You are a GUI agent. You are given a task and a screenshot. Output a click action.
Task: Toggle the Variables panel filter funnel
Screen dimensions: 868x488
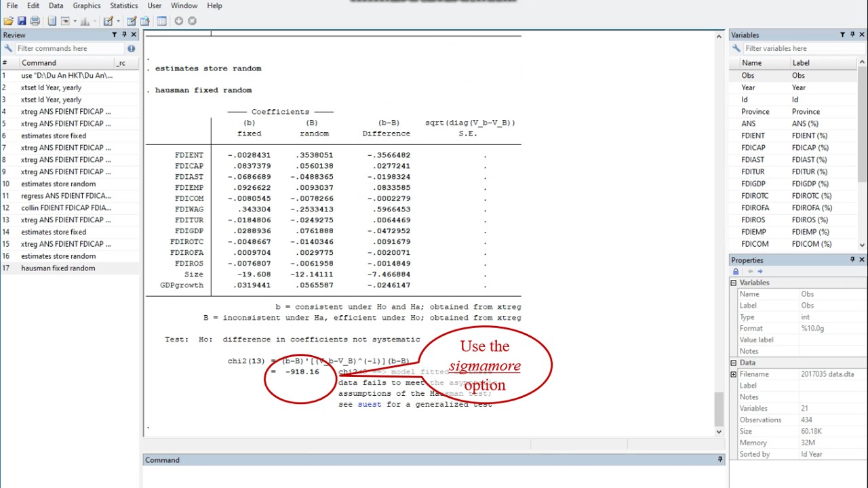point(843,35)
